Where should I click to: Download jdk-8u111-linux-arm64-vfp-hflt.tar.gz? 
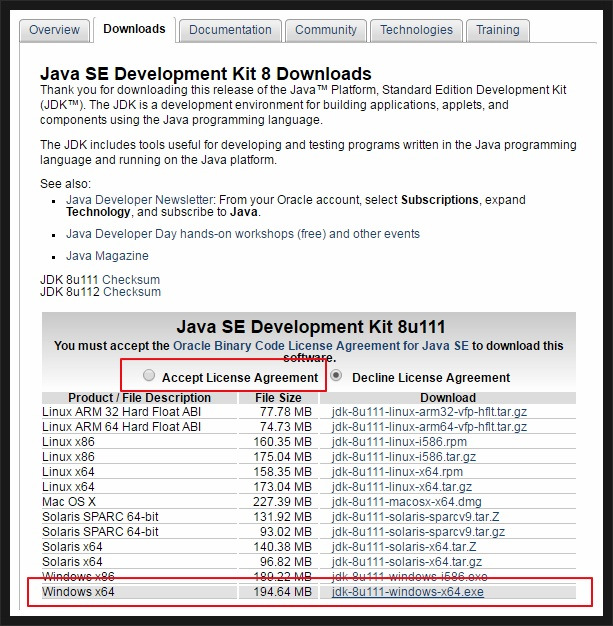429,427
